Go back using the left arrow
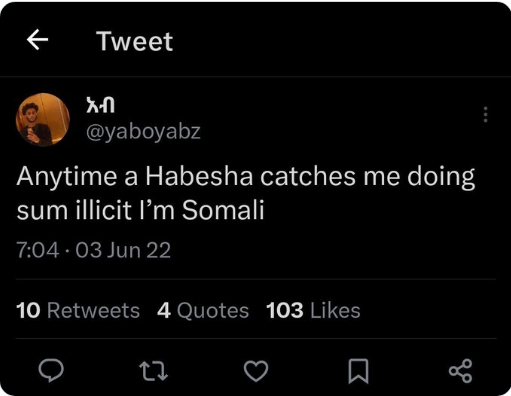Screen dimensions: 511x396 pyautogui.click(x=37, y=40)
